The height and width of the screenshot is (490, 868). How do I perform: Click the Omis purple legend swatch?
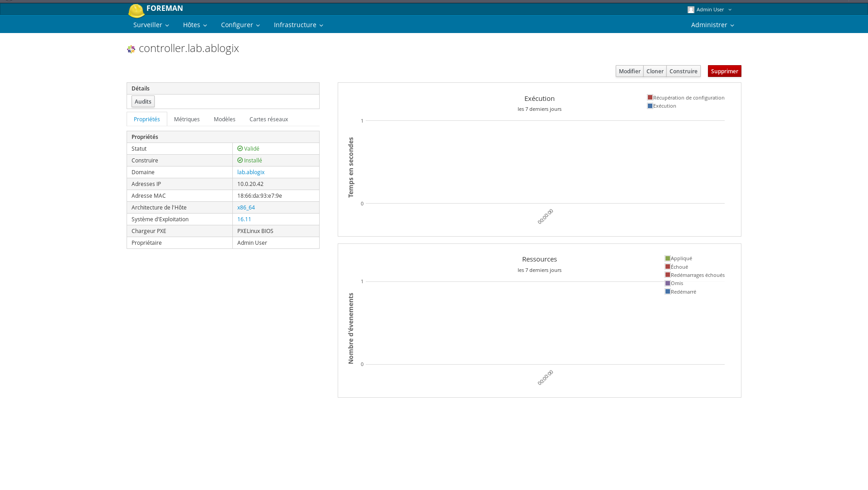tap(668, 283)
